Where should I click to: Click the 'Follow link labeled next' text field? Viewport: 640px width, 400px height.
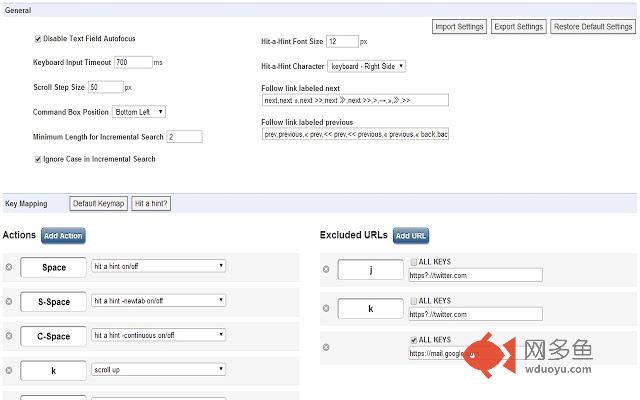point(355,100)
